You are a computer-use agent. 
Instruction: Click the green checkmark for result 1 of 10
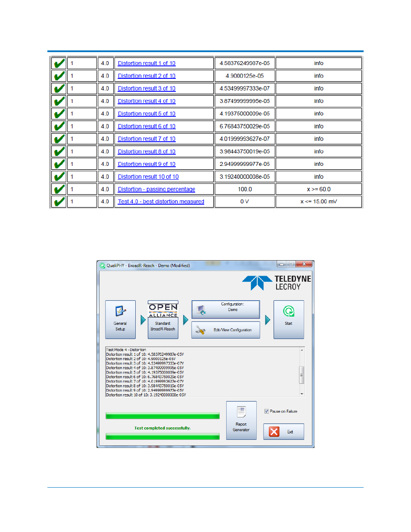[x=59, y=63]
